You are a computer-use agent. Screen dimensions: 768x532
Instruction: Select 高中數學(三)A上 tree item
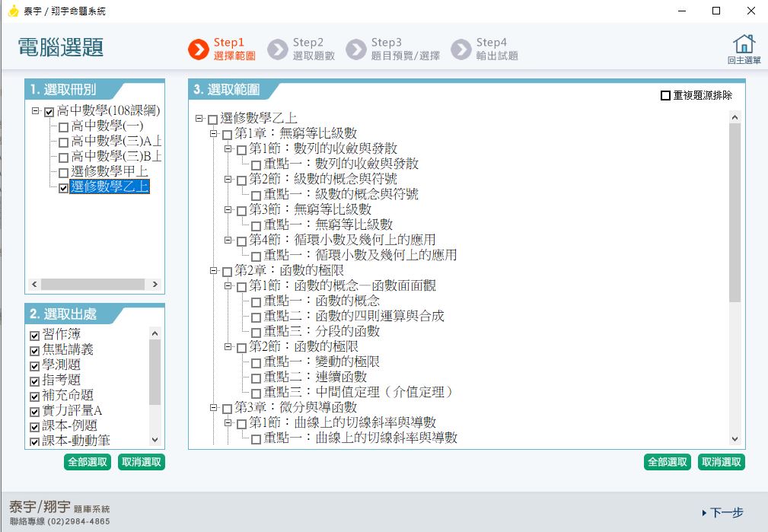[x=116, y=141]
